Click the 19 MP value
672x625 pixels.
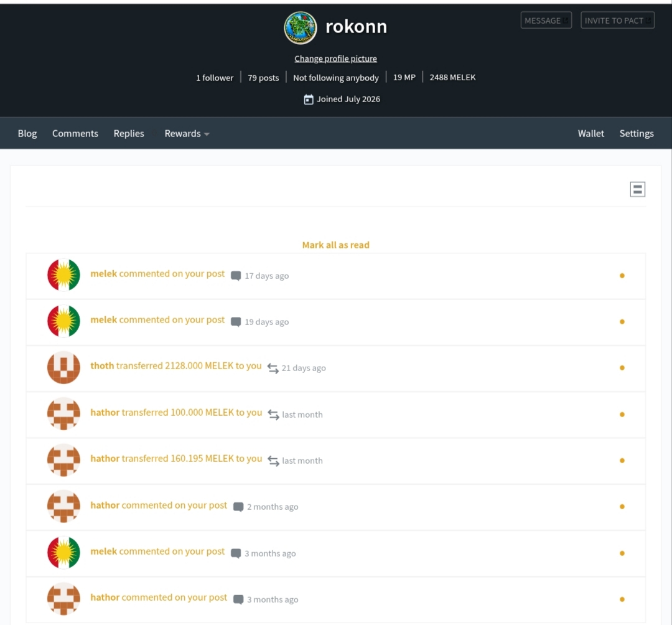(404, 78)
